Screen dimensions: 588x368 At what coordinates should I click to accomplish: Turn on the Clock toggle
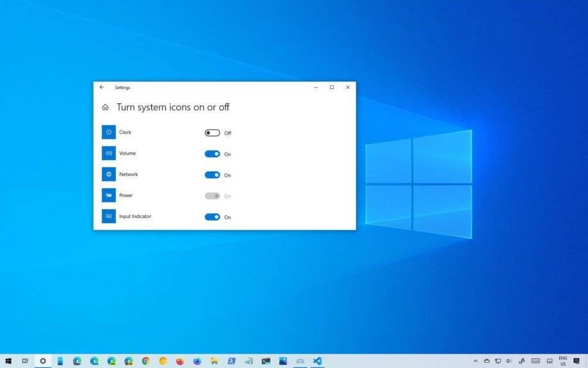pyautogui.click(x=212, y=133)
